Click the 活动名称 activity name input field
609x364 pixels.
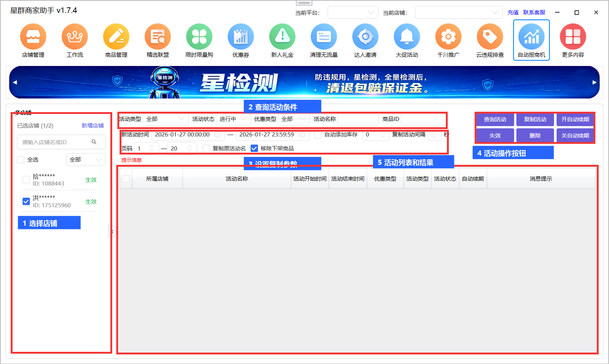coord(358,119)
